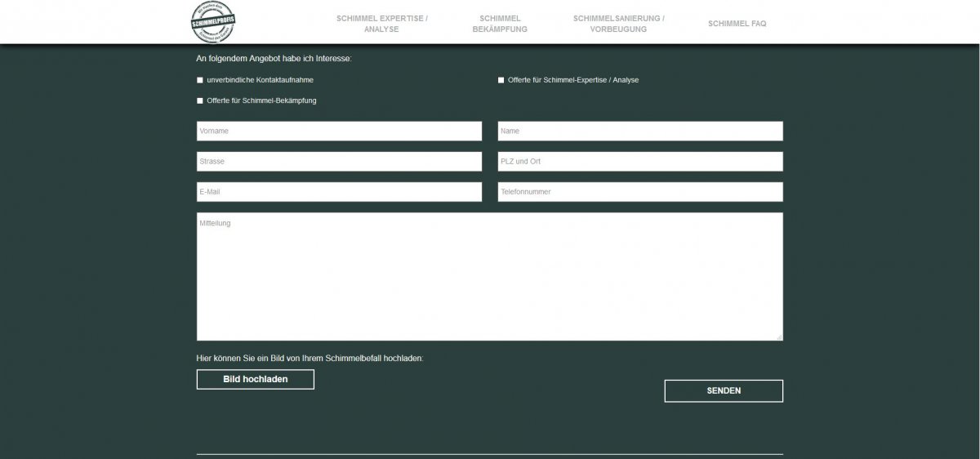Click inside the Mitteilung text area

[489, 276]
